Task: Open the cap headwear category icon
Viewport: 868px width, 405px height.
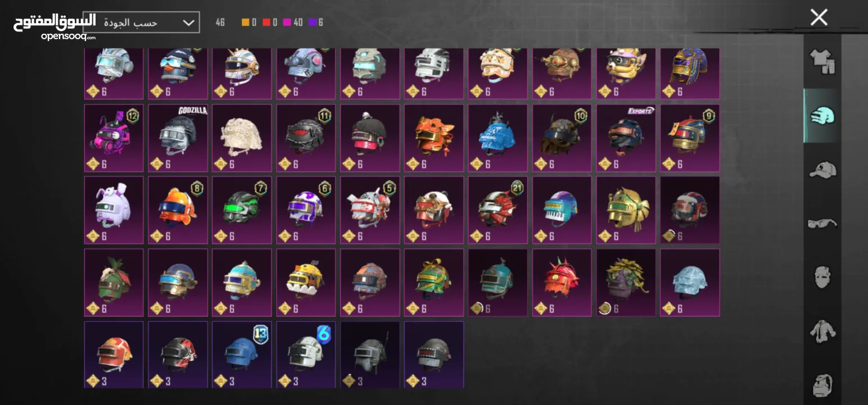Action: (822, 169)
